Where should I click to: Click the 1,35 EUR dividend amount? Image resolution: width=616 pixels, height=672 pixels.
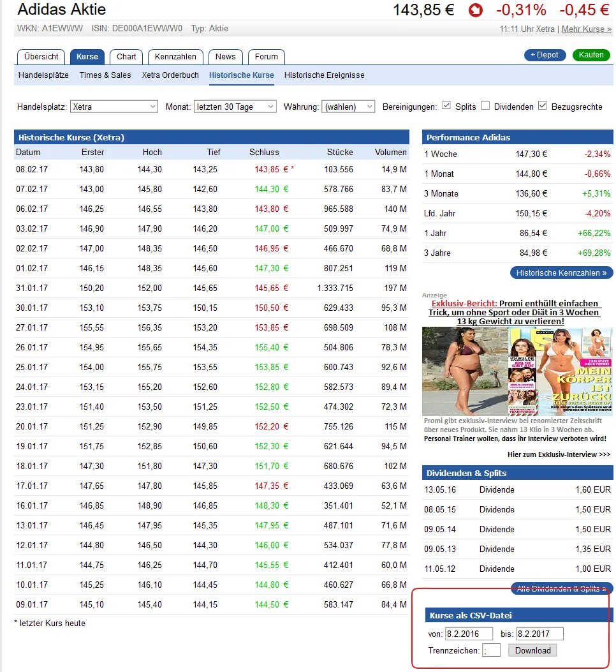[593, 549]
